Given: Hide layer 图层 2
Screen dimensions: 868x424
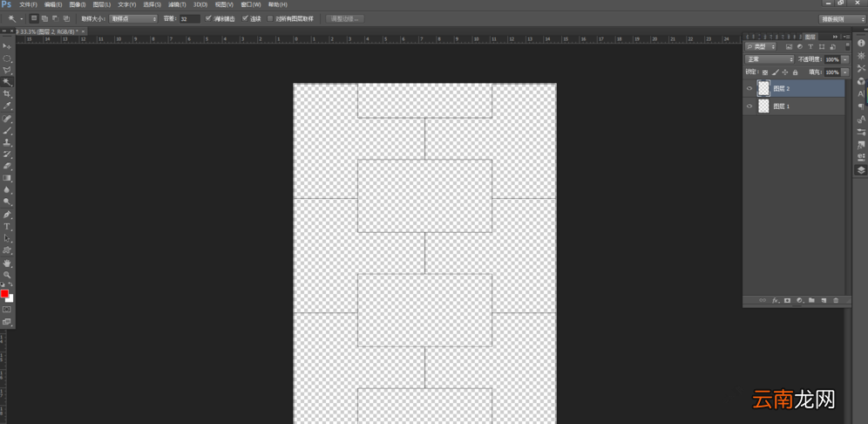Looking at the screenshot, I should point(749,89).
